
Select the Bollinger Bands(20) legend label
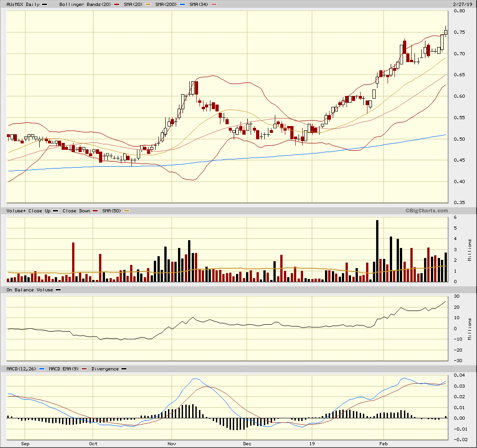point(85,4)
